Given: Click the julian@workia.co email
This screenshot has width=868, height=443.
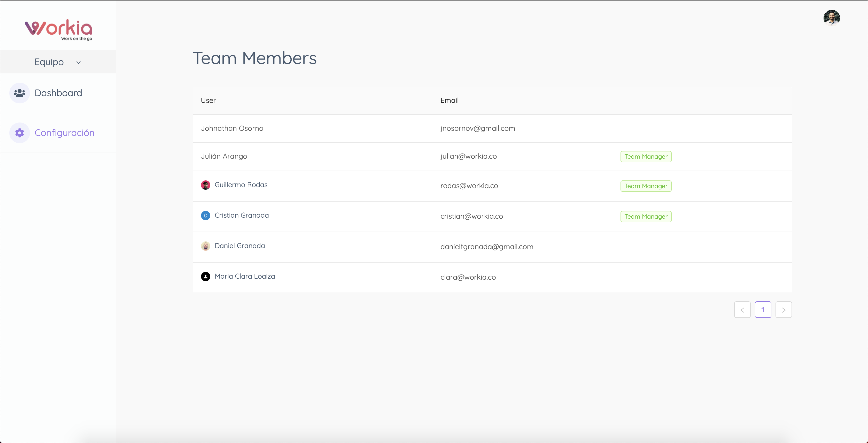Looking at the screenshot, I should pos(468,156).
